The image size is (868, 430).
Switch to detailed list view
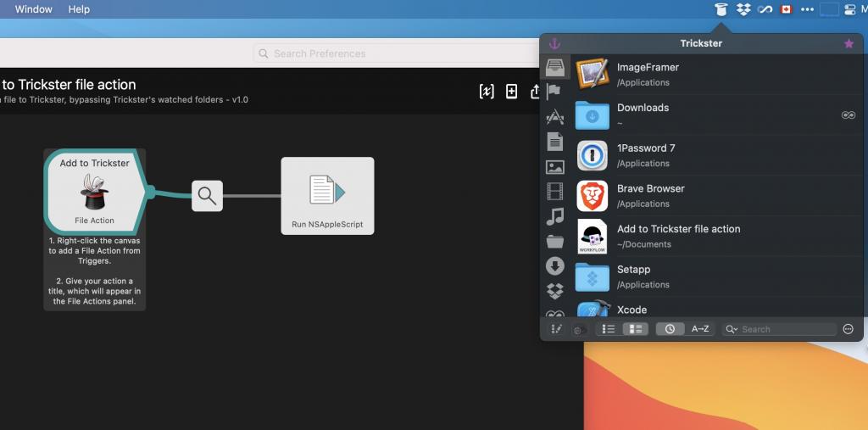tap(635, 329)
